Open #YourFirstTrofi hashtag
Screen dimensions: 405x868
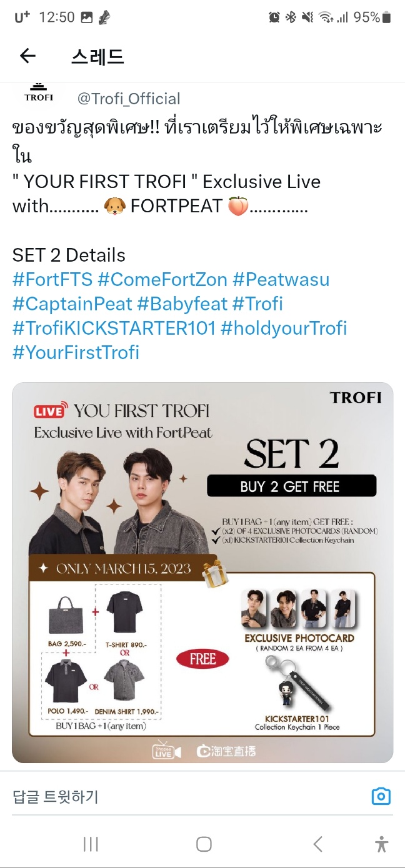click(76, 352)
